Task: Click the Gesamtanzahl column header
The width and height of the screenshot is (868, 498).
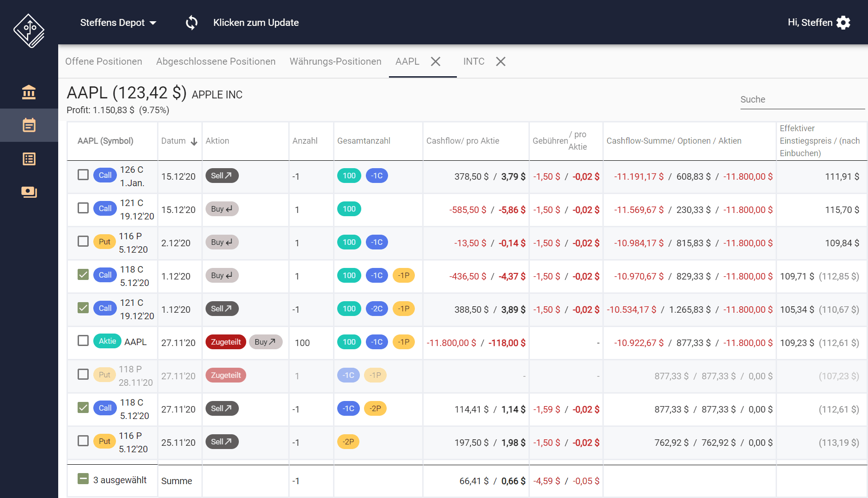Action: [364, 141]
